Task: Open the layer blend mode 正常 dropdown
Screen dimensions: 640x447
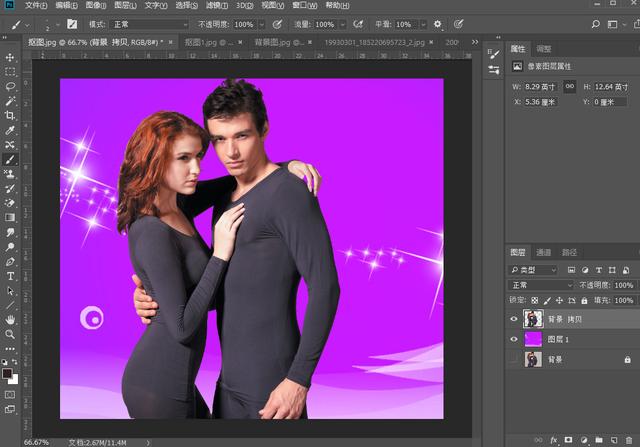Action: (x=541, y=285)
